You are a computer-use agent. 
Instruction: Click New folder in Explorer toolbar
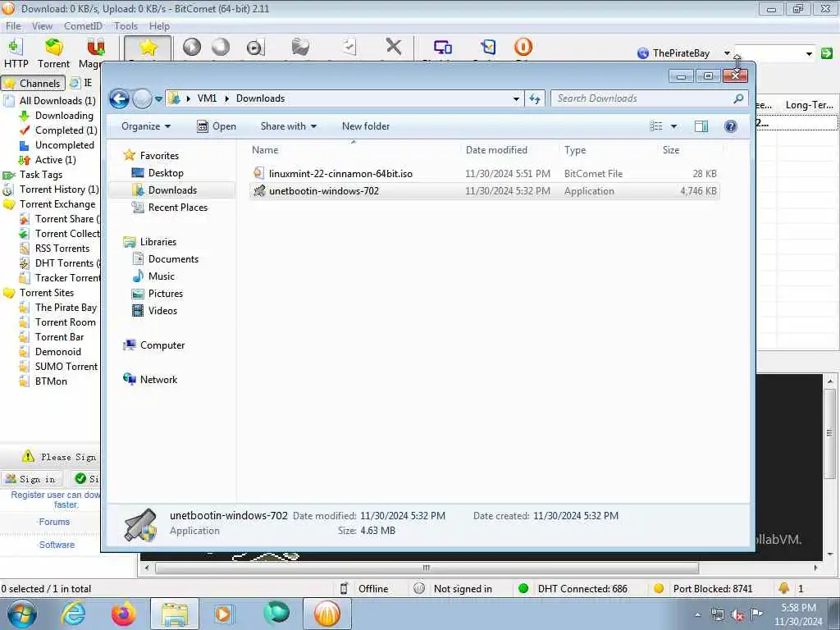tap(366, 126)
